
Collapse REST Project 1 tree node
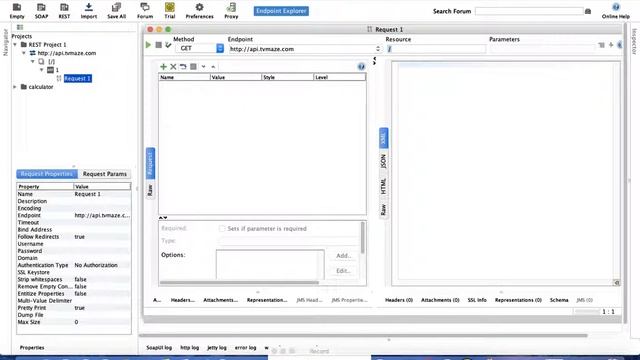tap(15, 44)
